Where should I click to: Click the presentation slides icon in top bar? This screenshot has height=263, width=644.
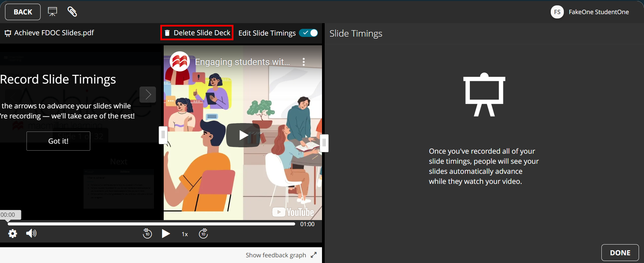point(52,12)
